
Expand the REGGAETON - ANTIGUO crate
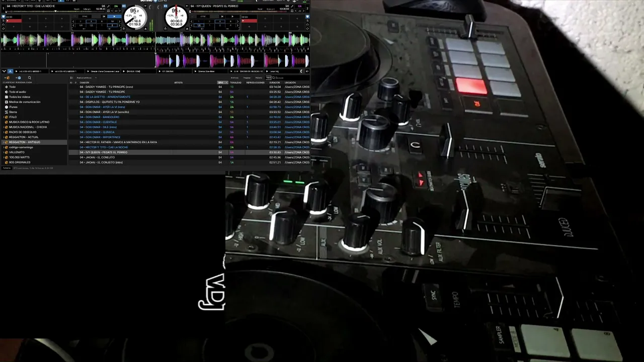4,142
